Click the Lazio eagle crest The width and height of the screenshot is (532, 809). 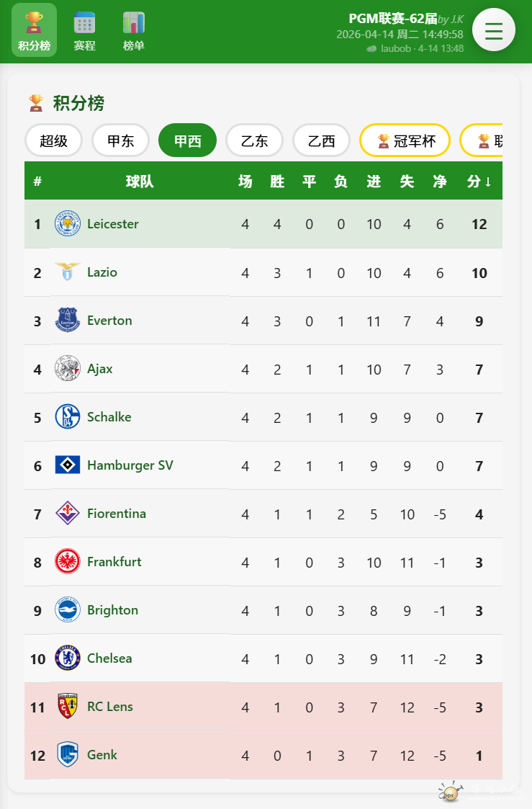[68, 272]
